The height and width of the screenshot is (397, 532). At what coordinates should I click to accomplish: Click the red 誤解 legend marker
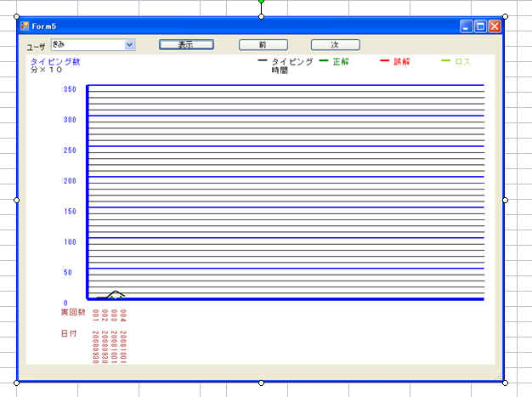384,61
